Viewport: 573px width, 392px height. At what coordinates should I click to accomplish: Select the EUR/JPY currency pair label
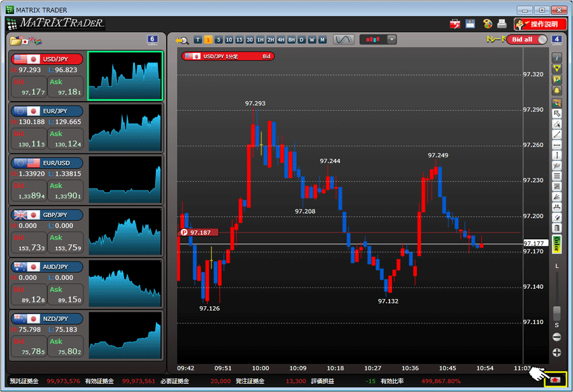46,111
